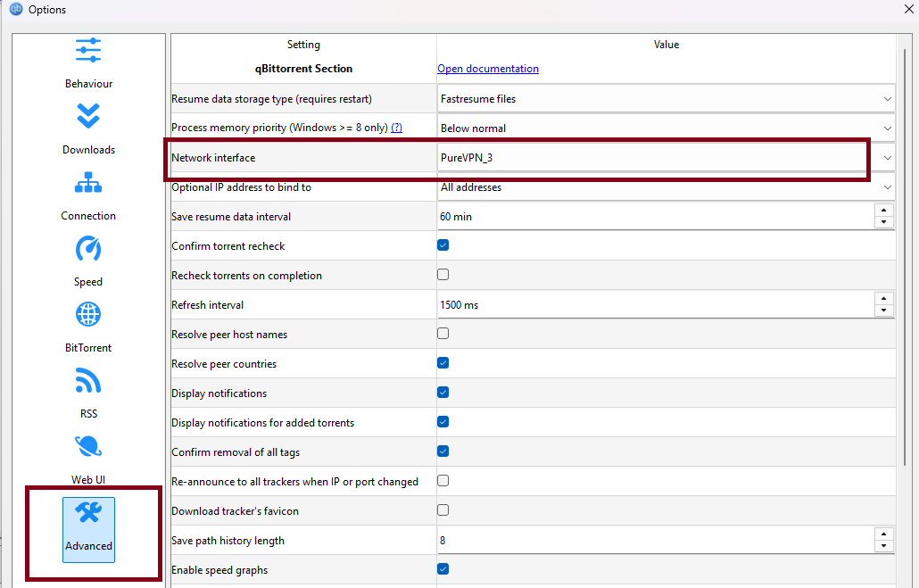
Task: Decrease Save resume data interval
Action: [884, 222]
